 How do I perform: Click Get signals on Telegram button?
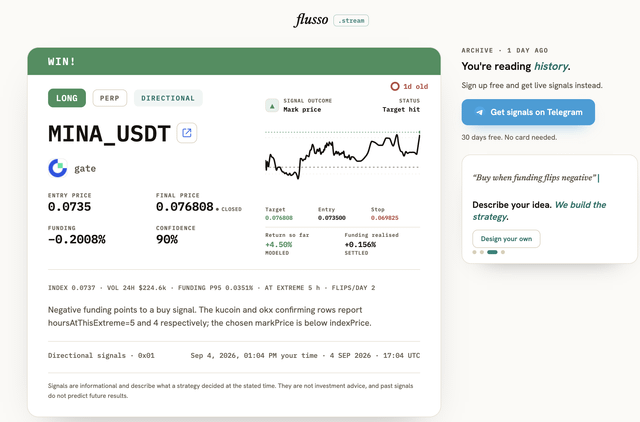tap(528, 112)
